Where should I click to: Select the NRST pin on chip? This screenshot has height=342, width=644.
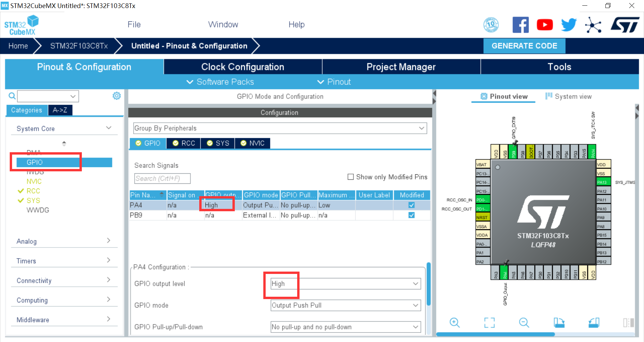coord(483,217)
